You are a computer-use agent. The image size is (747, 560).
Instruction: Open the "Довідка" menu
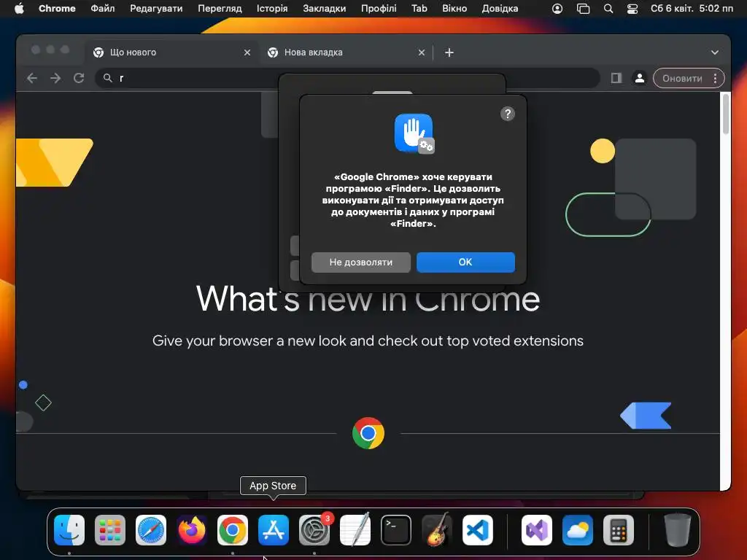(x=500, y=9)
